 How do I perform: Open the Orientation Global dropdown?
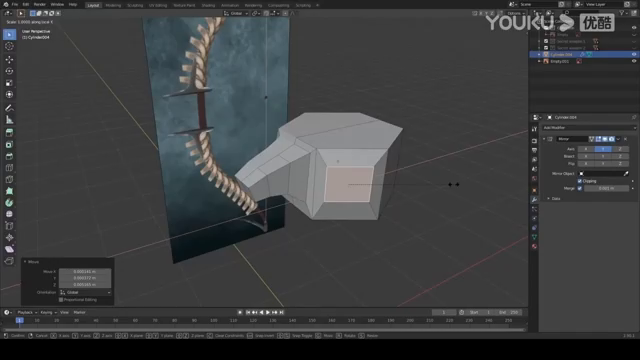[x=85, y=292]
